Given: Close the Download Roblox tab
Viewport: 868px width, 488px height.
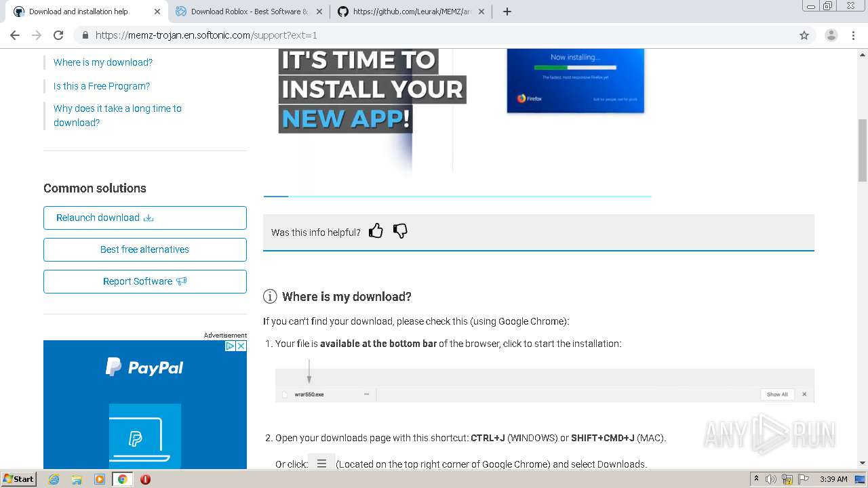Looking at the screenshot, I should pos(319,12).
